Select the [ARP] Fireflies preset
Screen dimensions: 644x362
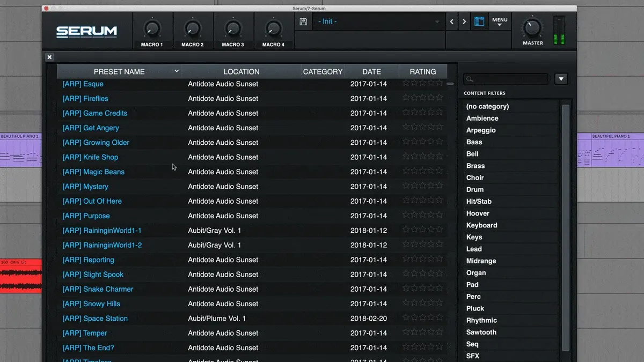[x=85, y=99]
